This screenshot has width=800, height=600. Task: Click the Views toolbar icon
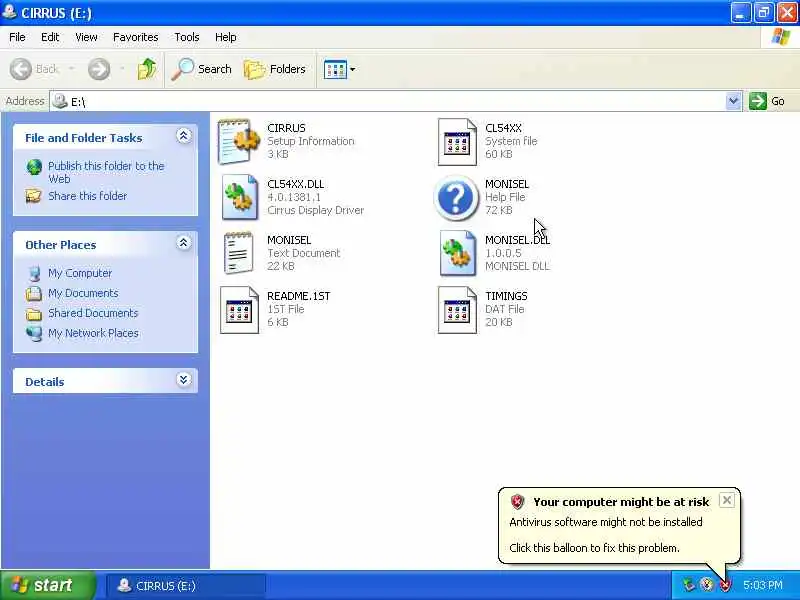point(335,69)
